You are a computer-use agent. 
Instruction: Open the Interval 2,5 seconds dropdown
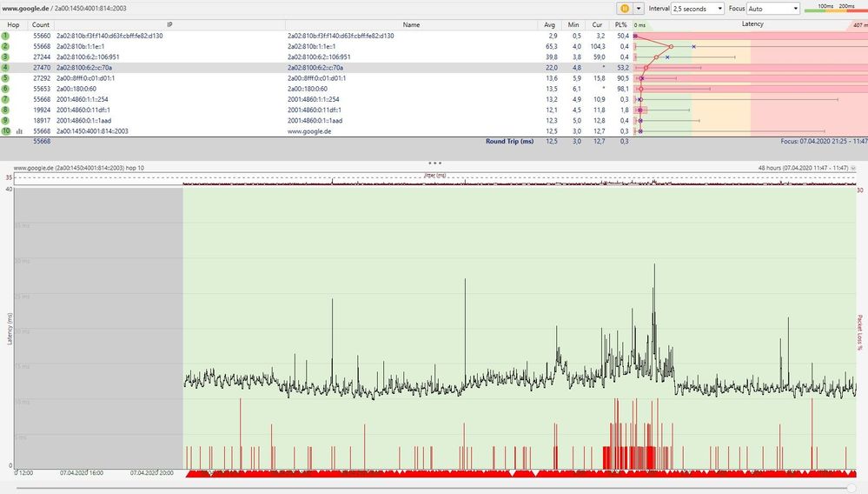[698, 8]
